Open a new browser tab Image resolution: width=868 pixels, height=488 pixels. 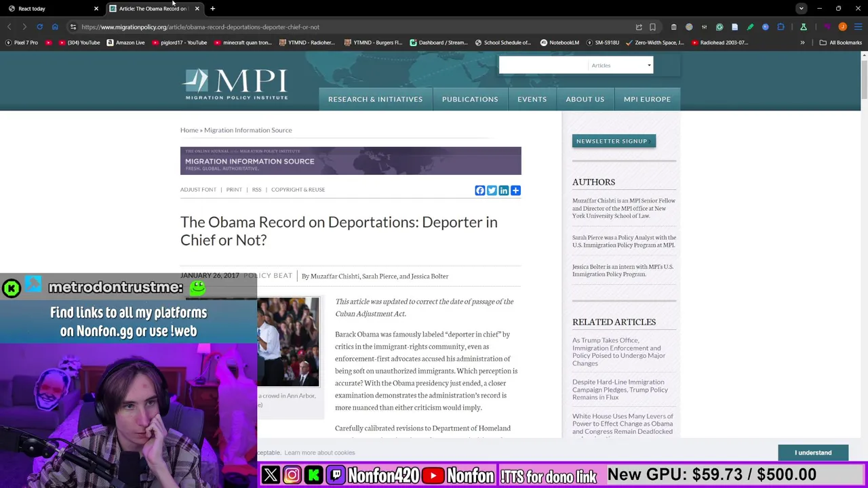pos(212,9)
